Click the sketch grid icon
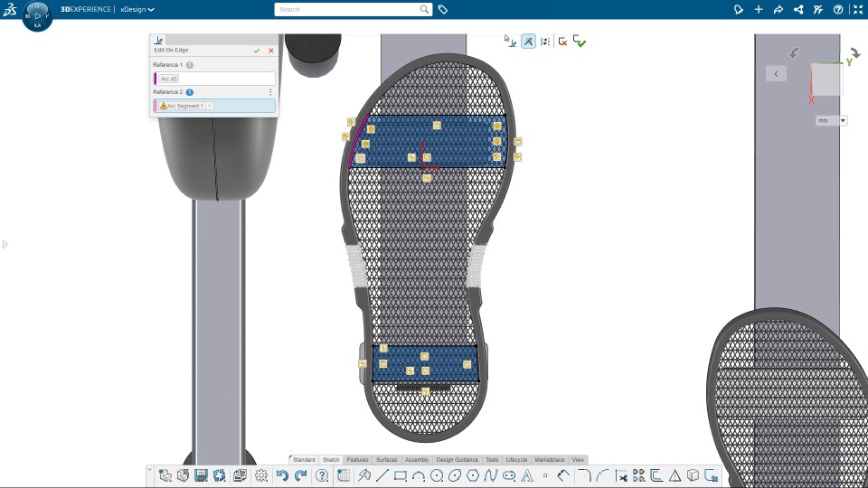868x488 pixels. [x=344, y=475]
